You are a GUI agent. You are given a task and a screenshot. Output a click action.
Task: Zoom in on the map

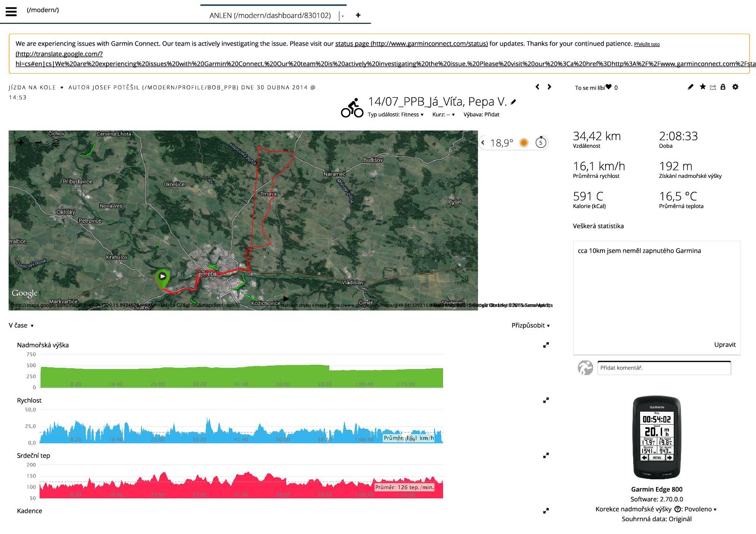pos(21,143)
